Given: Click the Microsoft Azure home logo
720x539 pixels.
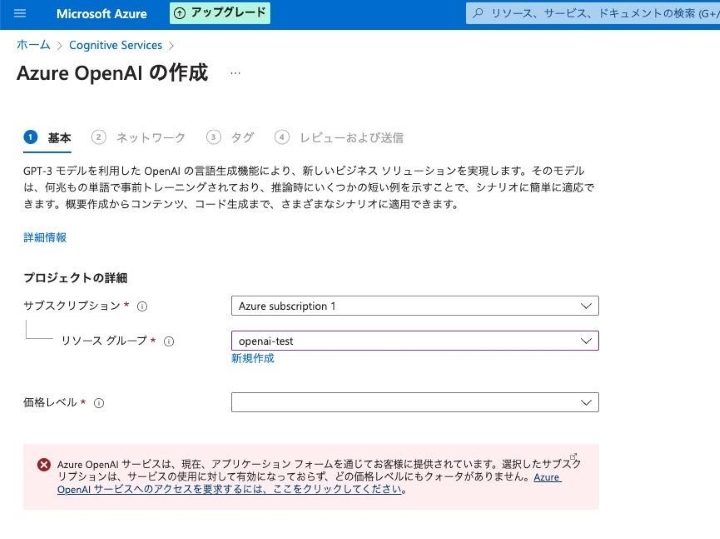Looking at the screenshot, I should [x=101, y=14].
